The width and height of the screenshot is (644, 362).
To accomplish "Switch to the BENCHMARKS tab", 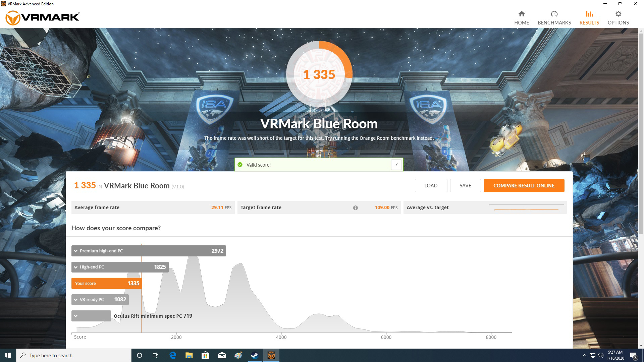I will pyautogui.click(x=554, y=17).
